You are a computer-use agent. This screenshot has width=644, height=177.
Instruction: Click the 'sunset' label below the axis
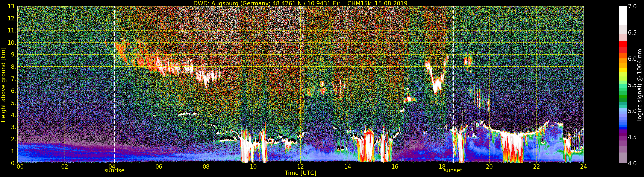[453, 171]
